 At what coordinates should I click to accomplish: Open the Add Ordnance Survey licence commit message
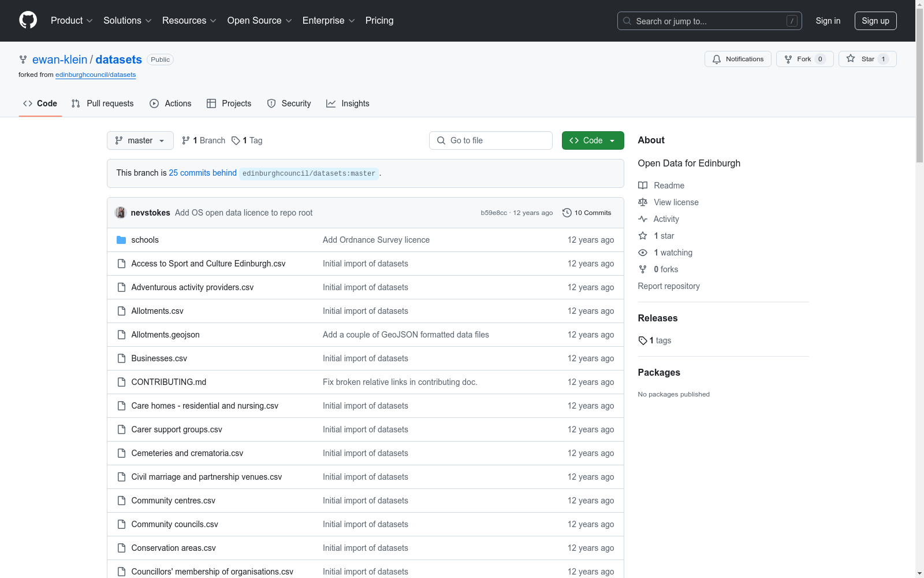376,240
